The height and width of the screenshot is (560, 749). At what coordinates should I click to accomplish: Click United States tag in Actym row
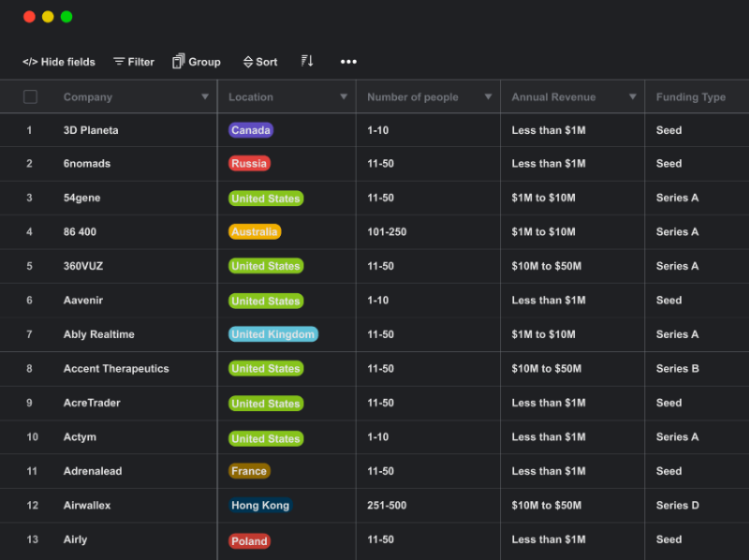coord(266,438)
